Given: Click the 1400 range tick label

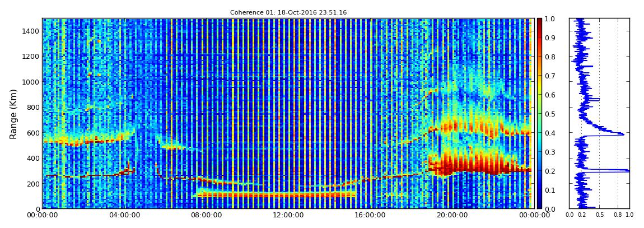Looking at the screenshot, I should coord(30,31).
